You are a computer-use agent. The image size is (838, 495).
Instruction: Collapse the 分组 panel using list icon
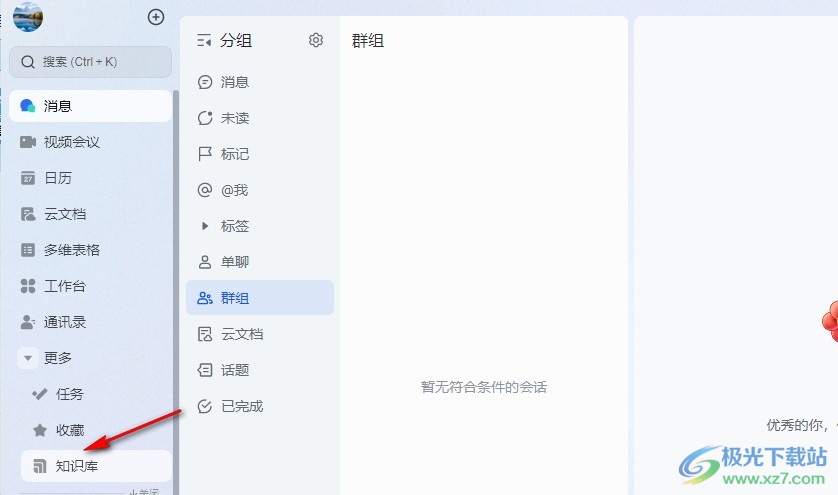[204, 40]
